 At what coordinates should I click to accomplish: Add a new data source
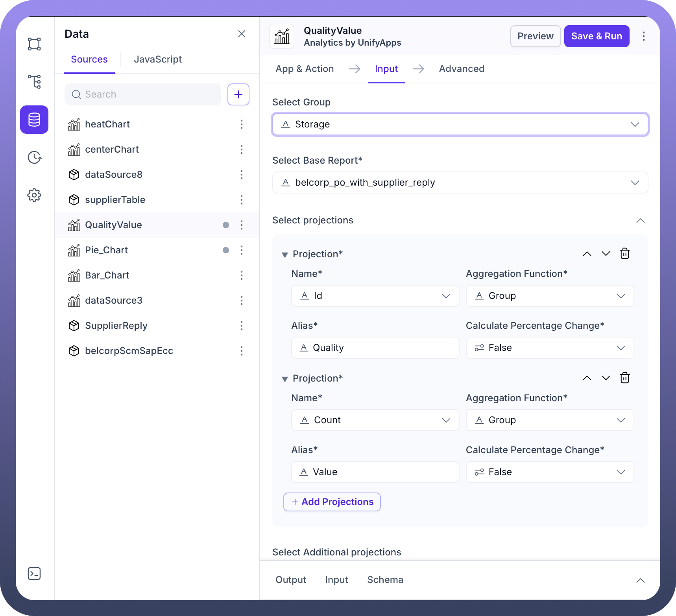[x=238, y=94]
